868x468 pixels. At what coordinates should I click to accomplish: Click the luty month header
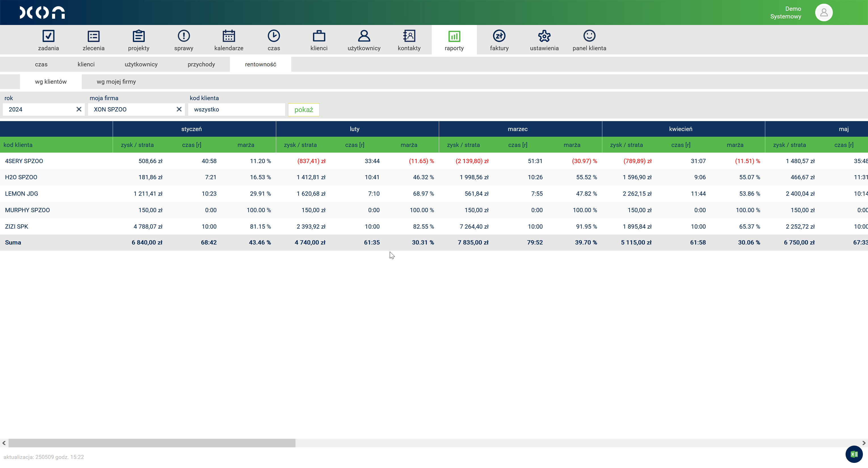click(x=355, y=129)
